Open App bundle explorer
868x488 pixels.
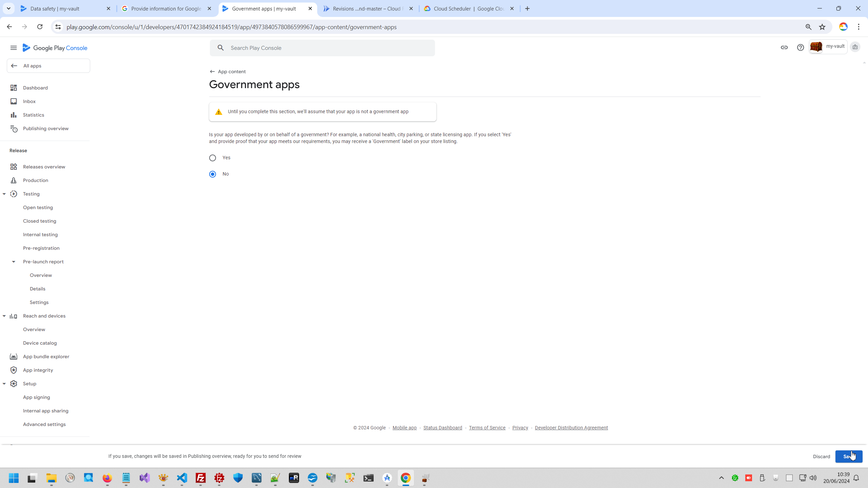click(46, 357)
